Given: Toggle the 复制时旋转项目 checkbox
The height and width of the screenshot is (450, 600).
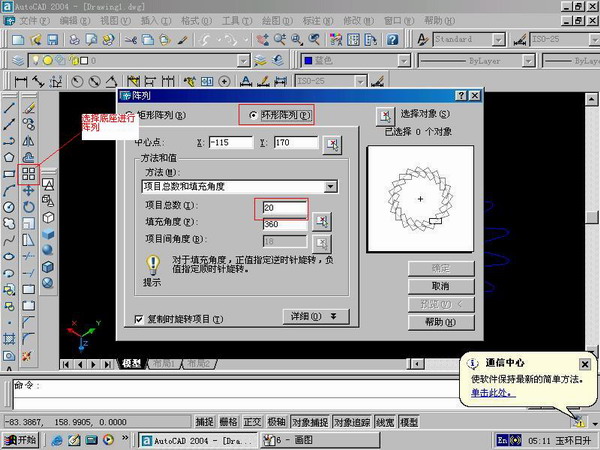Looking at the screenshot, I should coord(140,319).
